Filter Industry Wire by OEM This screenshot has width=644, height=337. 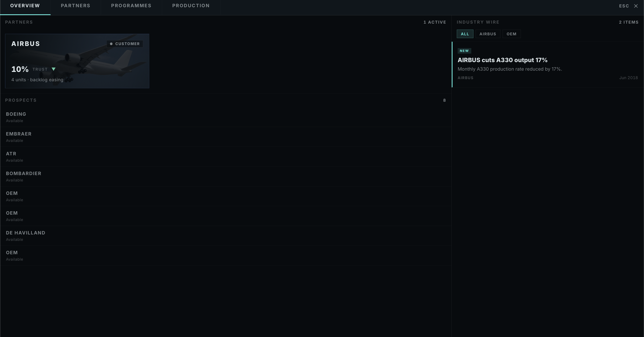[x=512, y=34]
